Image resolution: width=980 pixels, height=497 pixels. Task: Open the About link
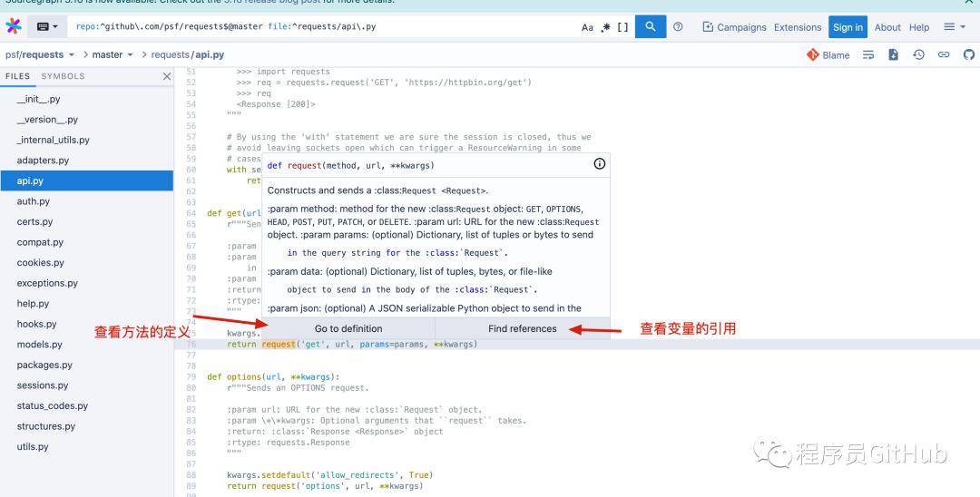tap(887, 27)
